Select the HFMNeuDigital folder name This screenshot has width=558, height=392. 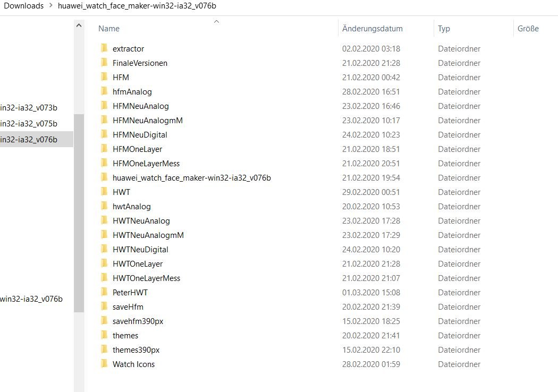click(x=140, y=135)
